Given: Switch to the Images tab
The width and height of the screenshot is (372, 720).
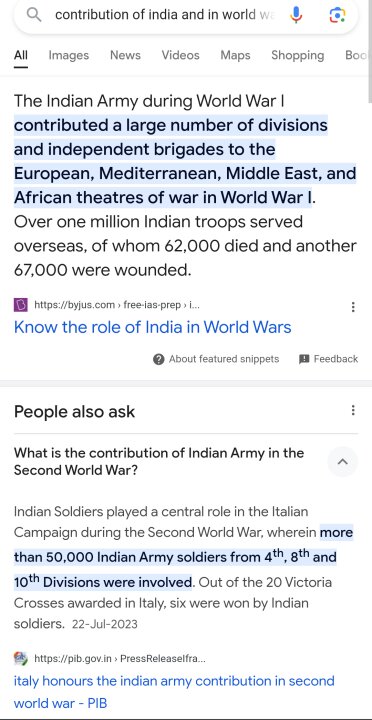Looking at the screenshot, I should pyautogui.click(x=69, y=56).
